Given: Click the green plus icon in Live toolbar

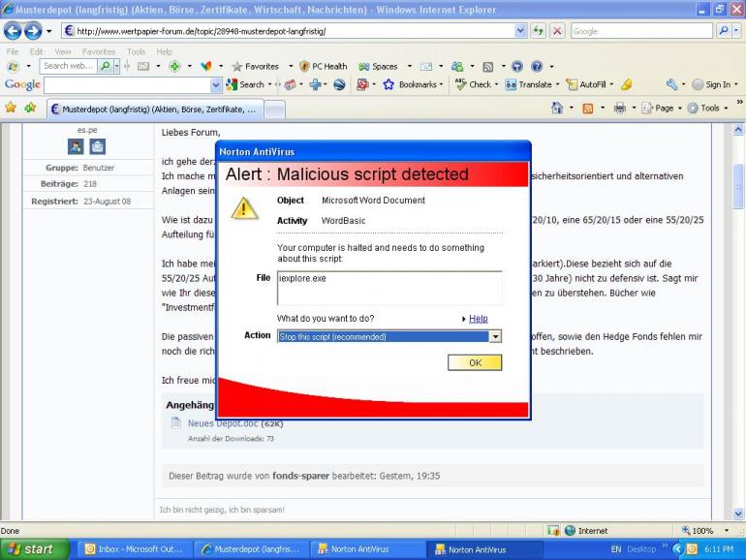Looking at the screenshot, I should click(175, 66).
